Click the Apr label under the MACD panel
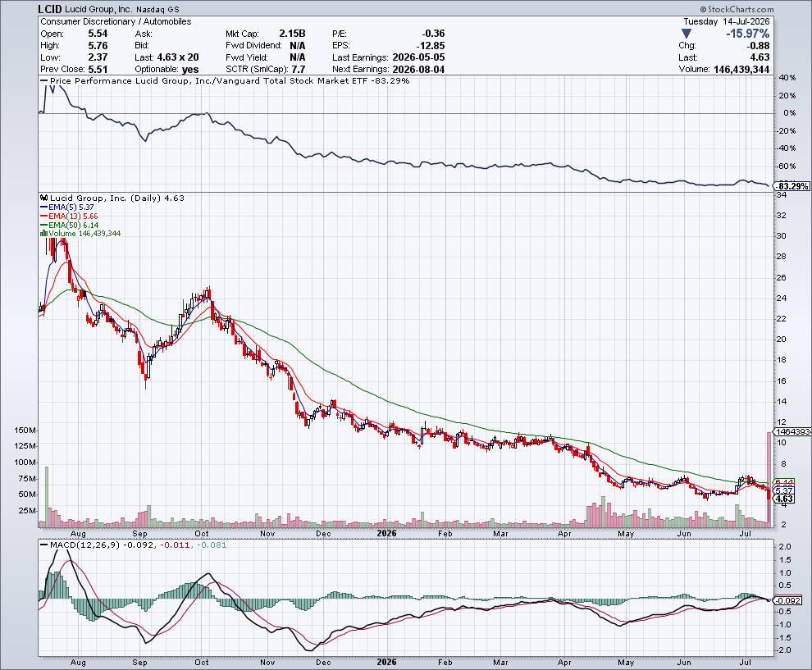This screenshot has height=670, width=812. [564, 663]
